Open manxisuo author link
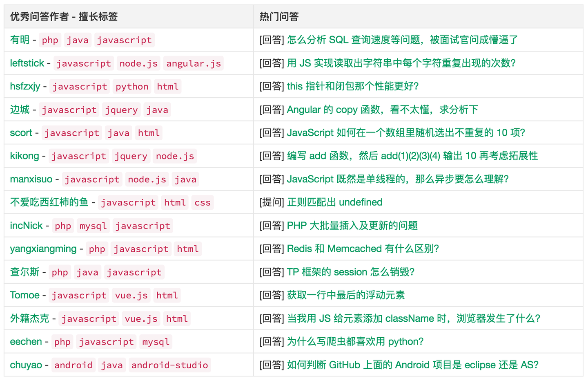 pos(31,179)
